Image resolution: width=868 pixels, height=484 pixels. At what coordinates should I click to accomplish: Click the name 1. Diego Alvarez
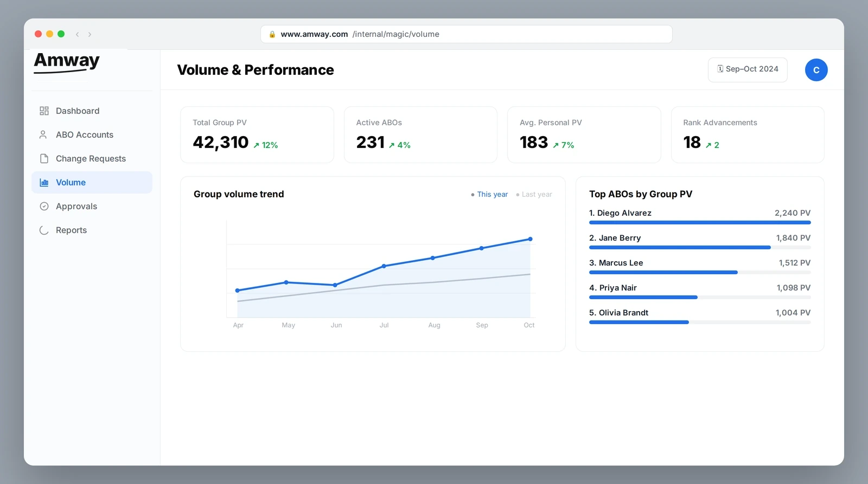pyautogui.click(x=620, y=213)
